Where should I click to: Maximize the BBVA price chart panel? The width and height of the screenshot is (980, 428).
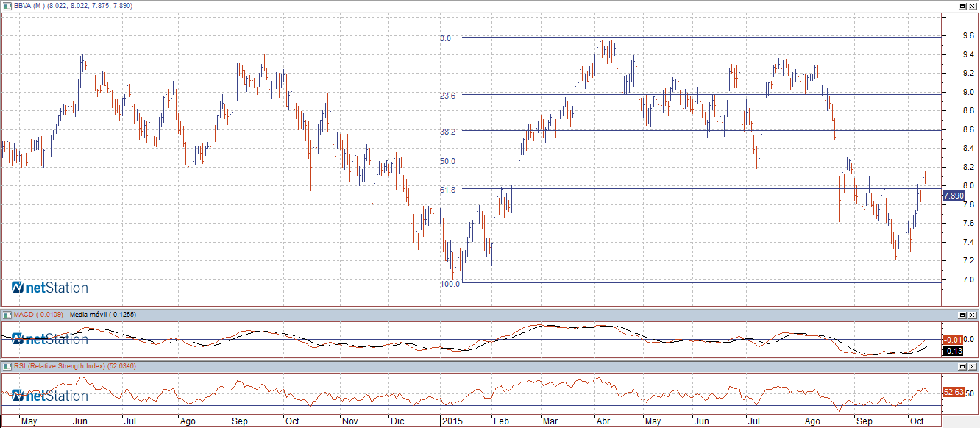[x=963, y=5]
